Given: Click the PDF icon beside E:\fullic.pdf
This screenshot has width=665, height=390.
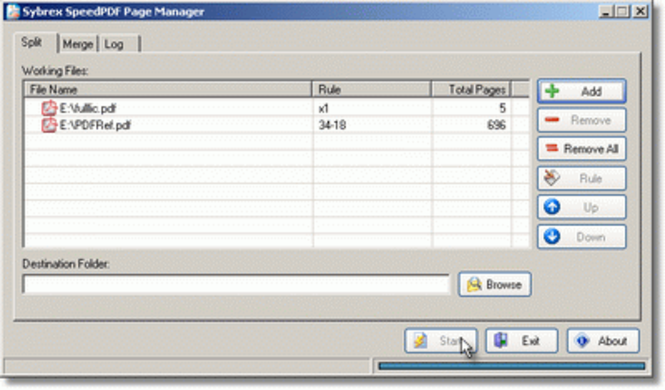Looking at the screenshot, I should point(49,108).
